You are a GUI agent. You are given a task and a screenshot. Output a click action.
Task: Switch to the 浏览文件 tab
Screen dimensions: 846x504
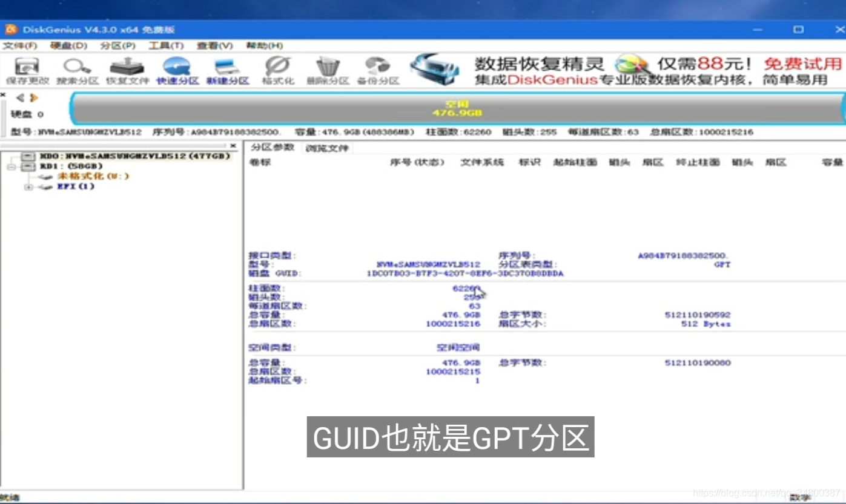(326, 148)
